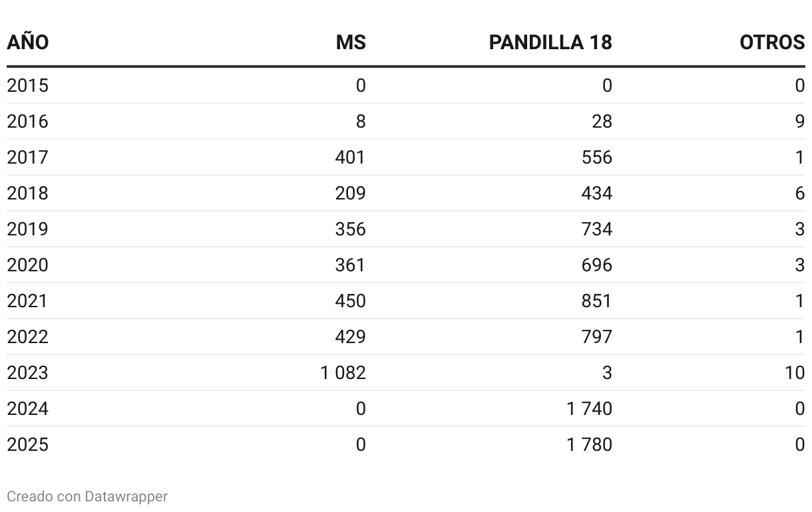Click the AÑO column header
This screenshot has width=812, height=512.
[28, 42]
